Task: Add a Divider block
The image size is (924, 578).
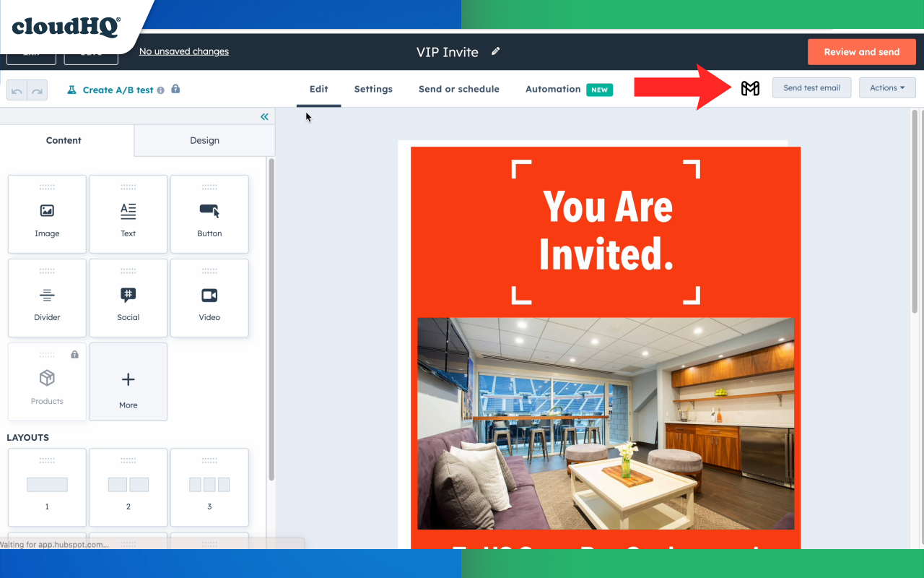Action: tap(46, 298)
